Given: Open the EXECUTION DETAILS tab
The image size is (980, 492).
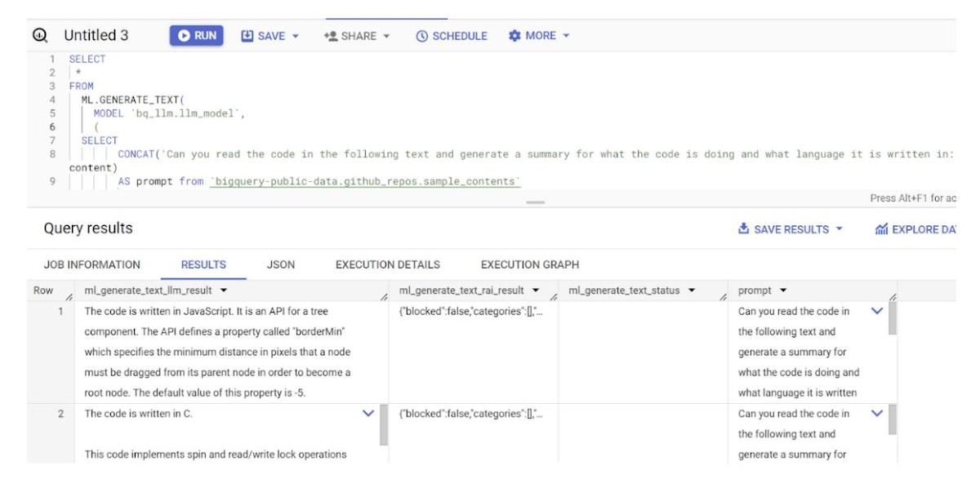Looking at the screenshot, I should (388, 264).
